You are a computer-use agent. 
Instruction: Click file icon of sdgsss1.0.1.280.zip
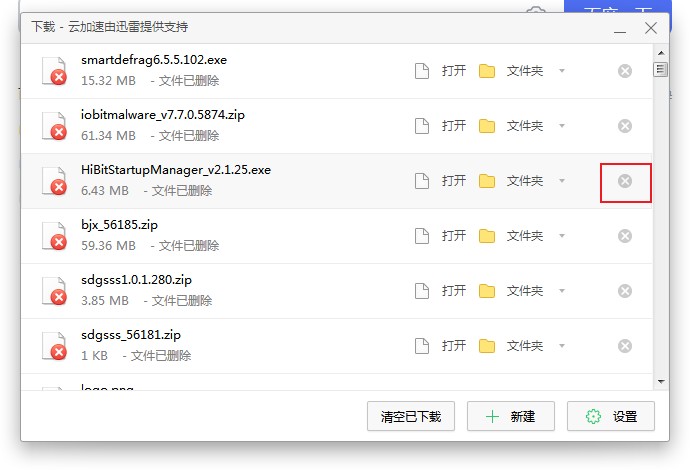(x=54, y=291)
